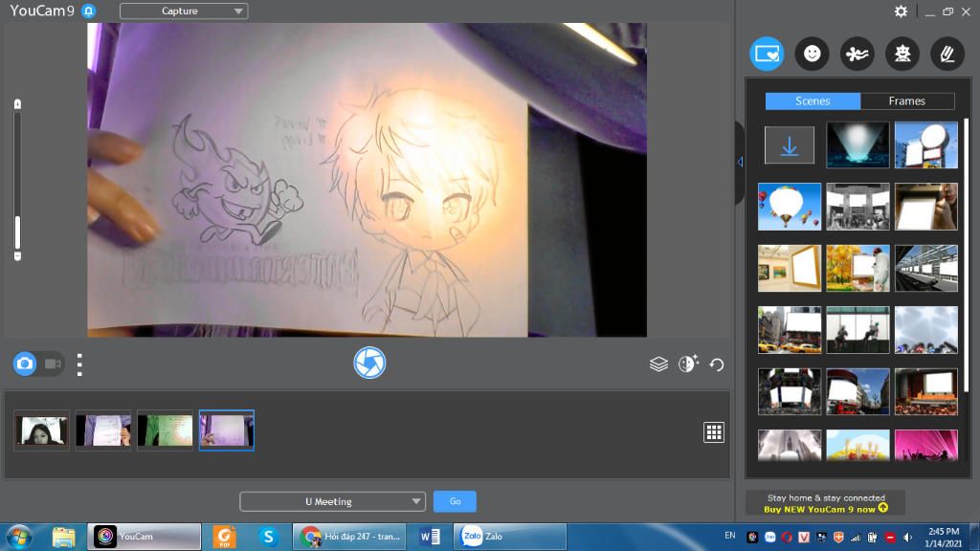This screenshot has width=980, height=551.
Task: Switch to the Chrome Hỏi đáp 247 window
Action: coord(350,537)
